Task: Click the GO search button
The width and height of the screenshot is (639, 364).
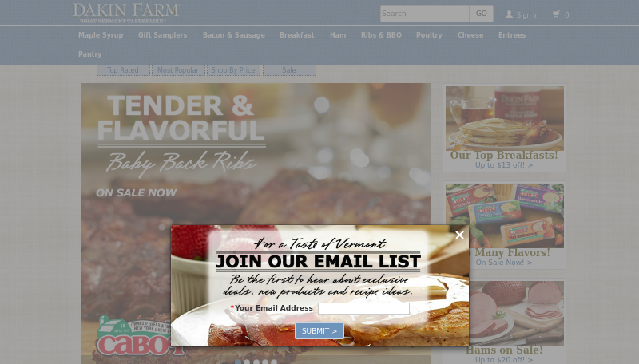Action: (x=482, y=14)
